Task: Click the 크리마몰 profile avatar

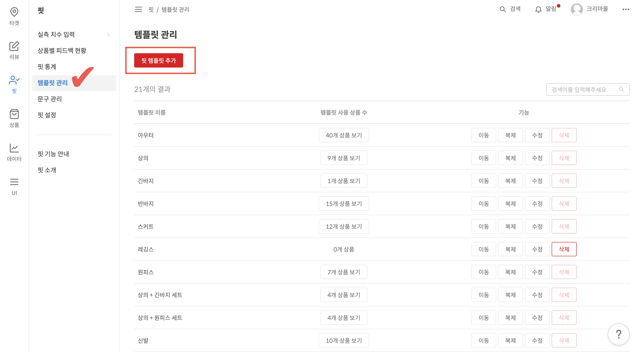Action: pyautogui.click(x=577, y=9)
